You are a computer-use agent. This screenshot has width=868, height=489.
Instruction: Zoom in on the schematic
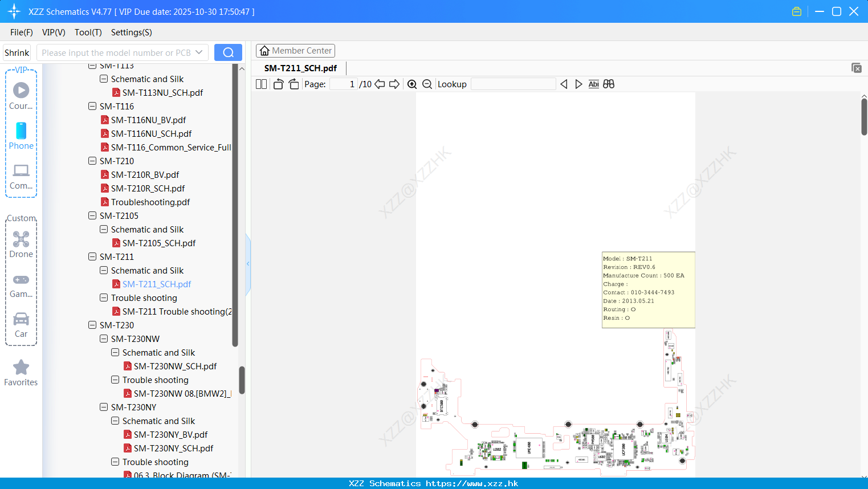pyautogui.click(x=412, y=84)
